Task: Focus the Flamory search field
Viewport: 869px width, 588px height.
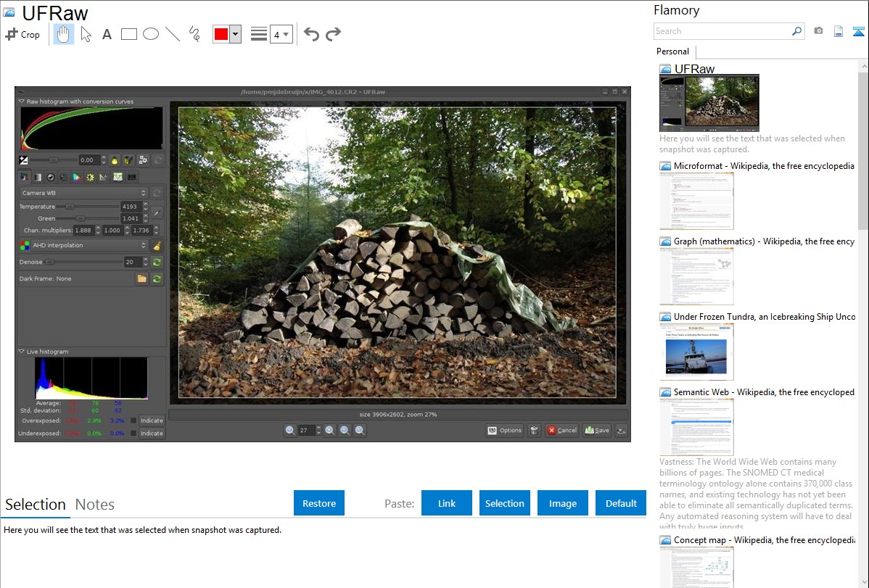Action: pyautogui.click(x=722, y=31)
